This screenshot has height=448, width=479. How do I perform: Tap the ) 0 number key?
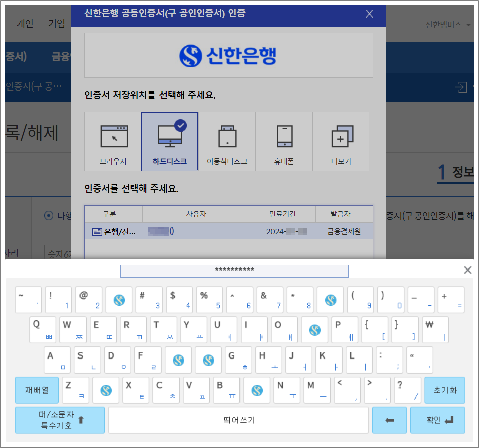391,300
